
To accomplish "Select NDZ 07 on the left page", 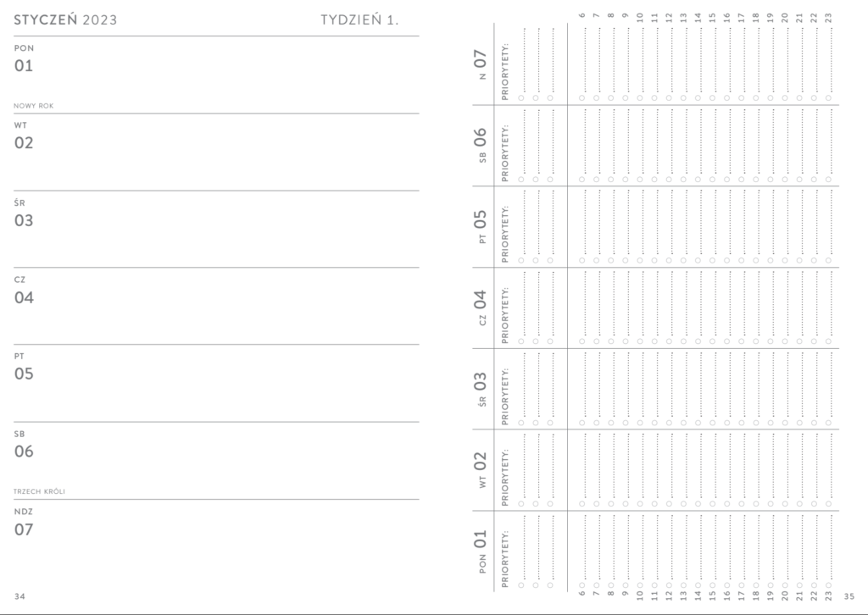I will tap(24, 524).
